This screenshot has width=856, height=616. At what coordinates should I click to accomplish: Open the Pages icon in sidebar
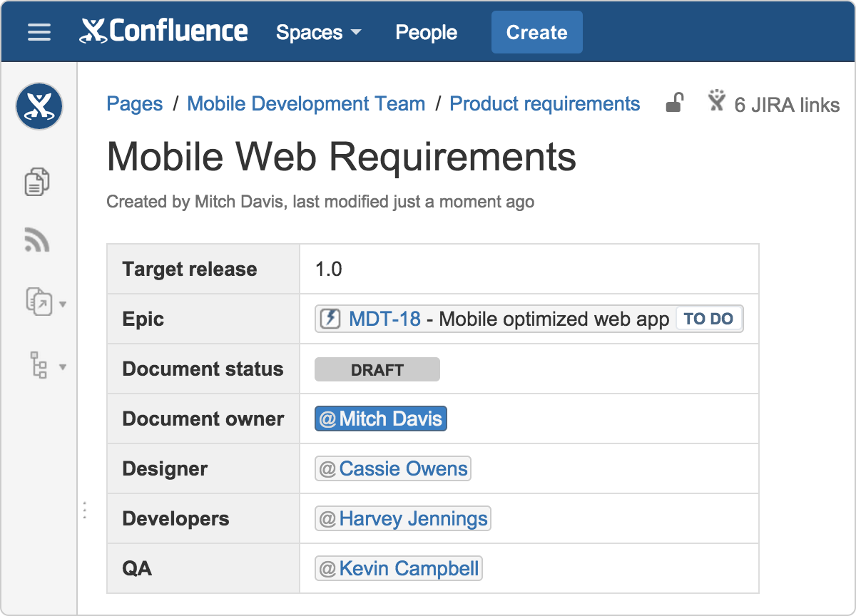[x=36, y=181]
